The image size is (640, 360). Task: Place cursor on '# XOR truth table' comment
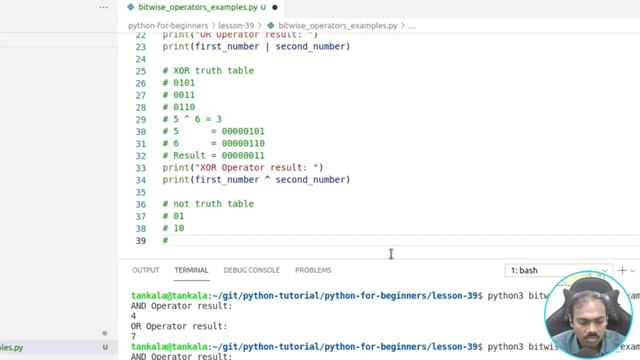208,71
